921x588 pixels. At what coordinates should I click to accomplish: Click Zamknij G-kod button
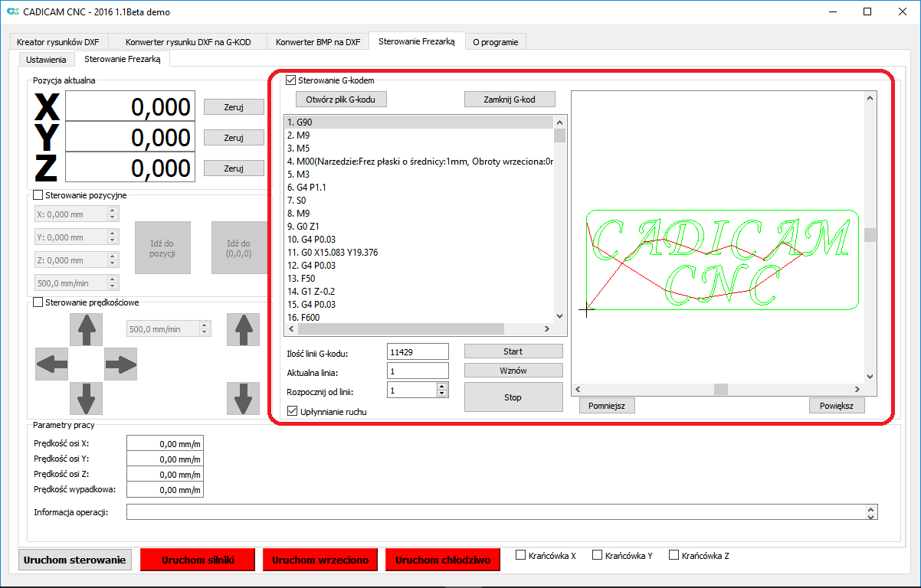point(510,100)
